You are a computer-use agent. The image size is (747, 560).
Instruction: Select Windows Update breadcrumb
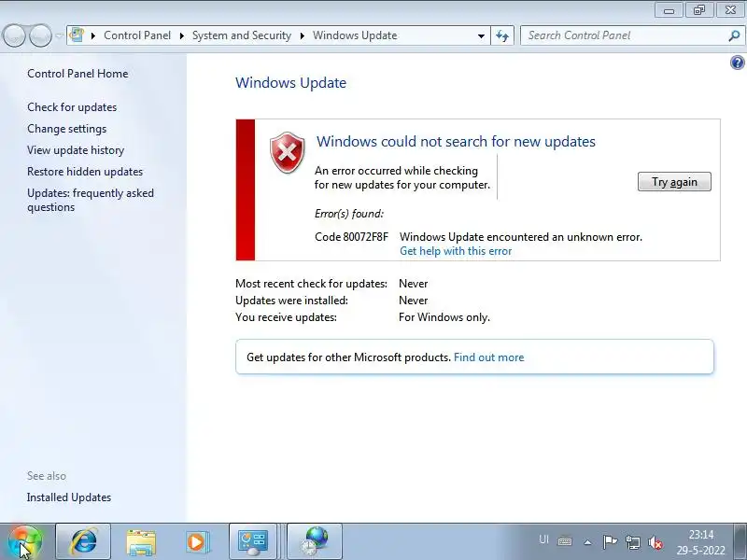[x=355, y=35]
